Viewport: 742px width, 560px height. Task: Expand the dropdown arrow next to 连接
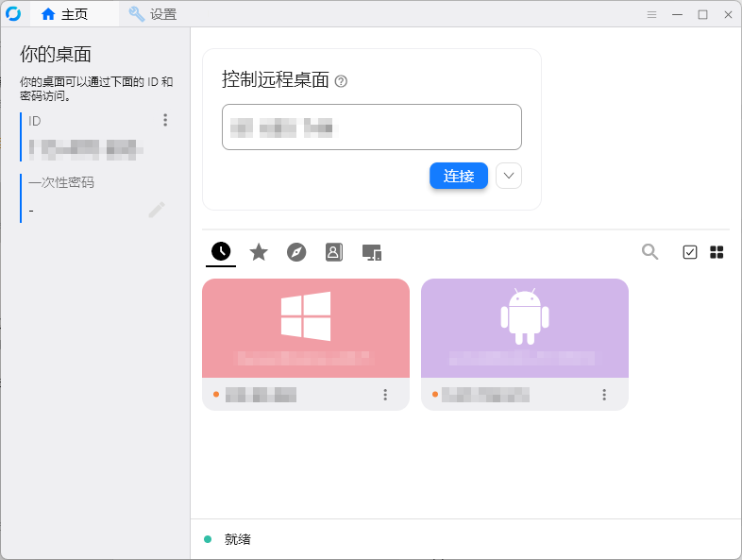click(509, 176)
